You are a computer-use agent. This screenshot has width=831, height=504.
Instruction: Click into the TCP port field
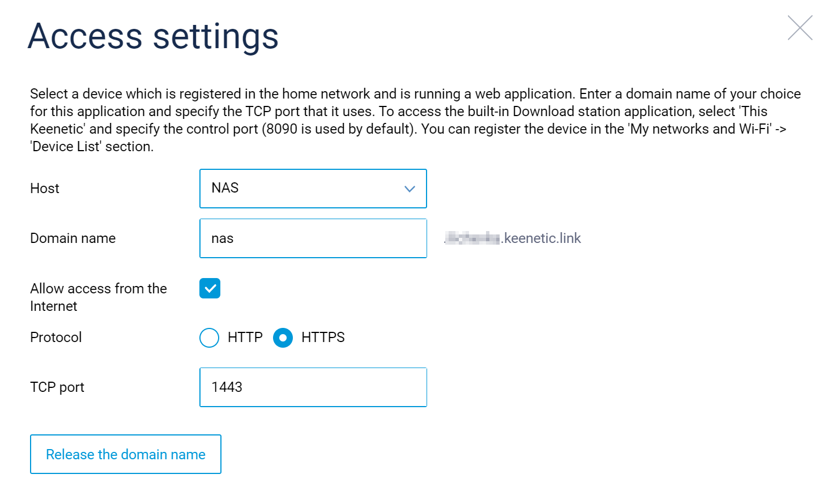(313, 387)
